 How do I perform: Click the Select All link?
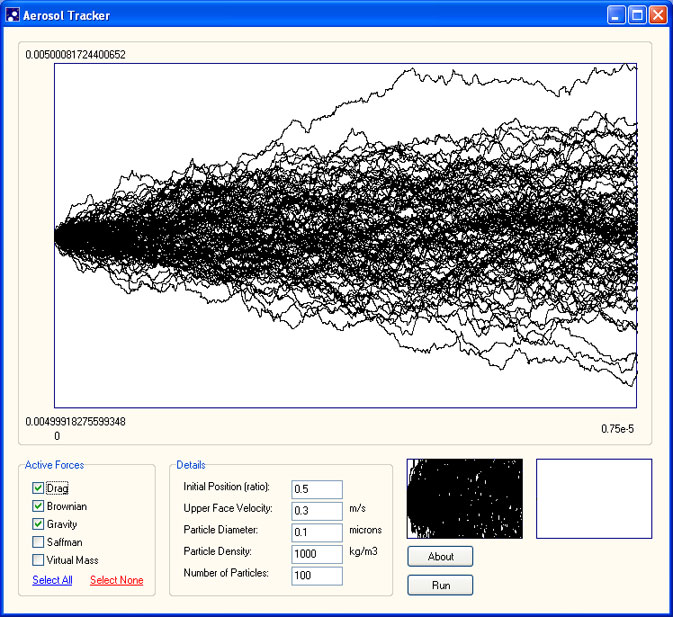pyautogui.click(x=52, y=580)
